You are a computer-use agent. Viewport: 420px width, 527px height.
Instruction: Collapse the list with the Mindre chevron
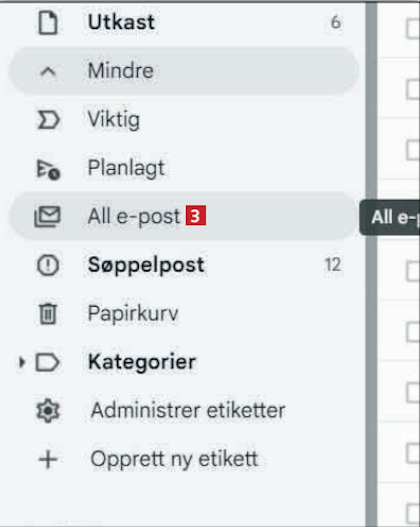click(48, 71)
